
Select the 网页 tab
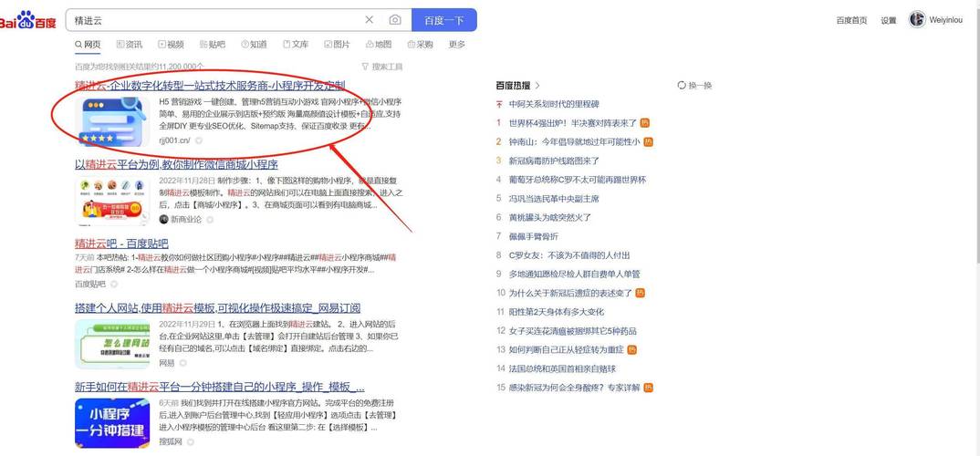point(88,45)
